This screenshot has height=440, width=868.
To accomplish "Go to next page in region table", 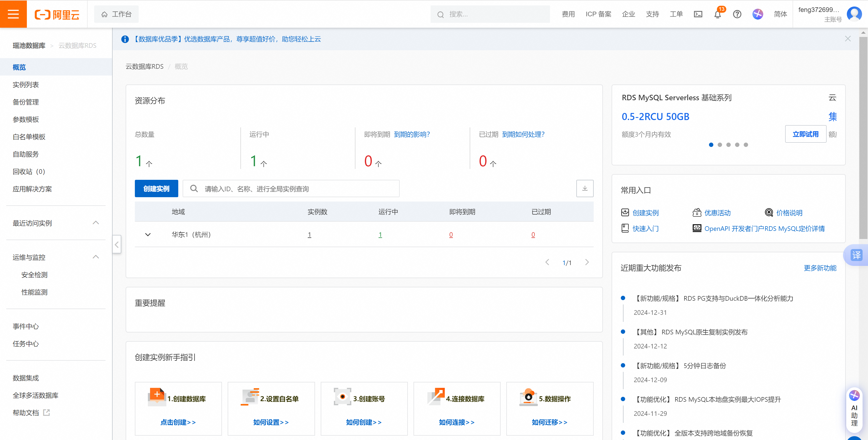I will (587, 262).
